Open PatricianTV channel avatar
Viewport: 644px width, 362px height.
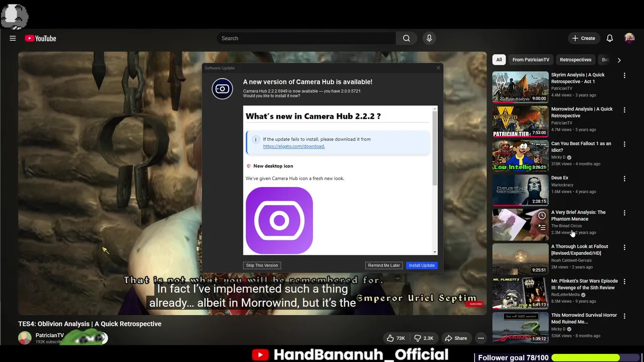pyautogui.click(x=25, y=338)
